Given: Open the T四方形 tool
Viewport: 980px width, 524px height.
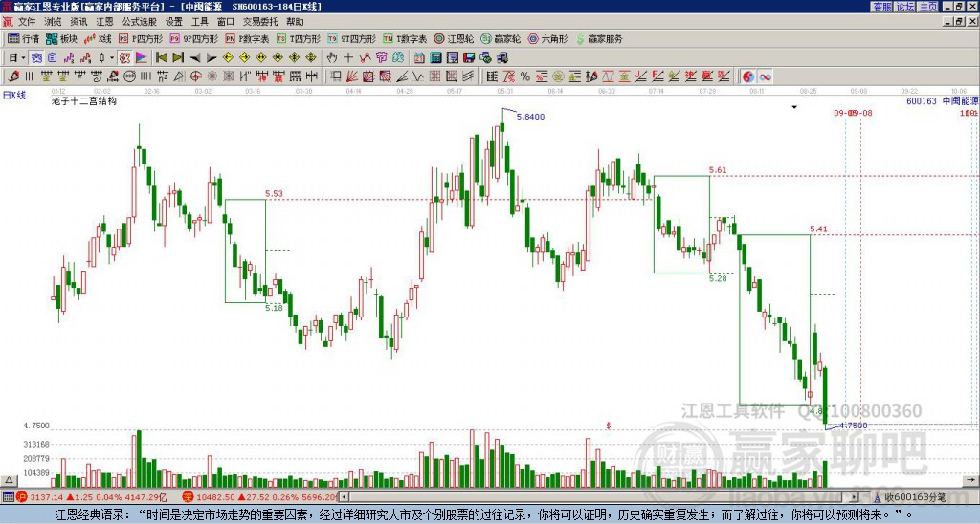Looking at the screenshot, I should [299, 38].
